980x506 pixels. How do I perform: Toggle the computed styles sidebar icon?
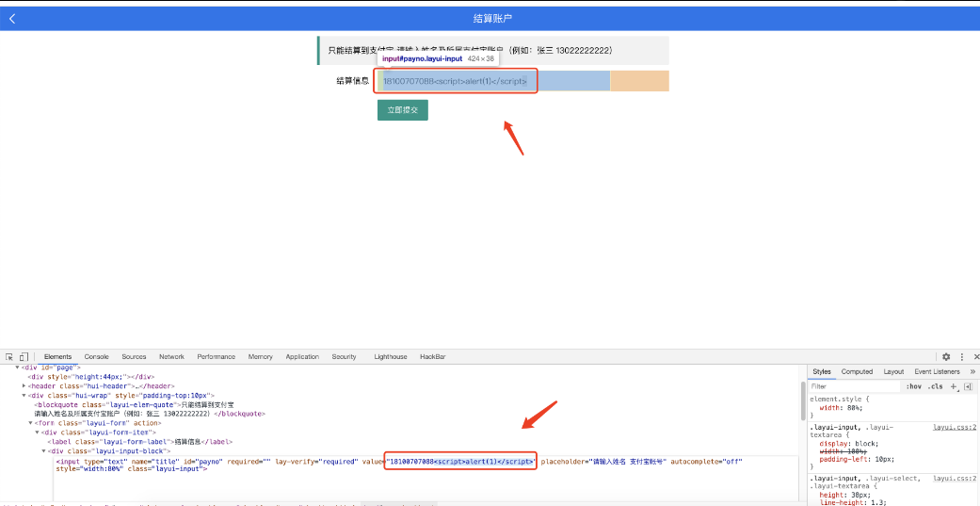pos(968,386)
